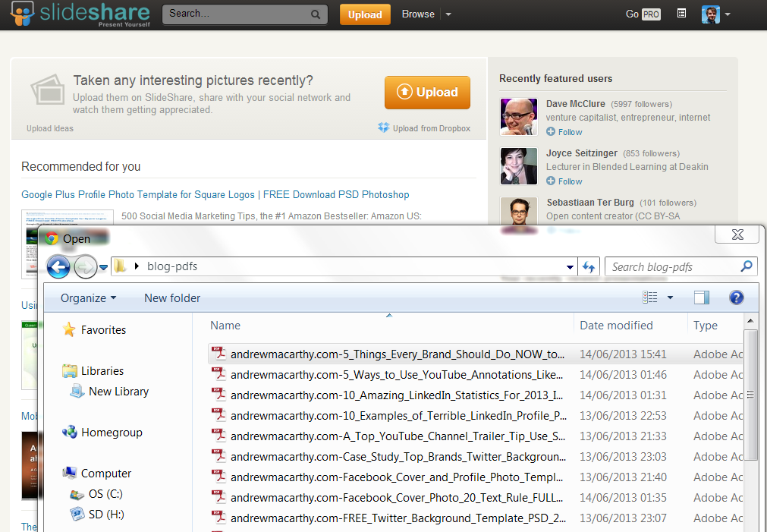Click Dave McClure's profile photo
This screenshot has width=767, height=532.
click(x=518, y=116)
